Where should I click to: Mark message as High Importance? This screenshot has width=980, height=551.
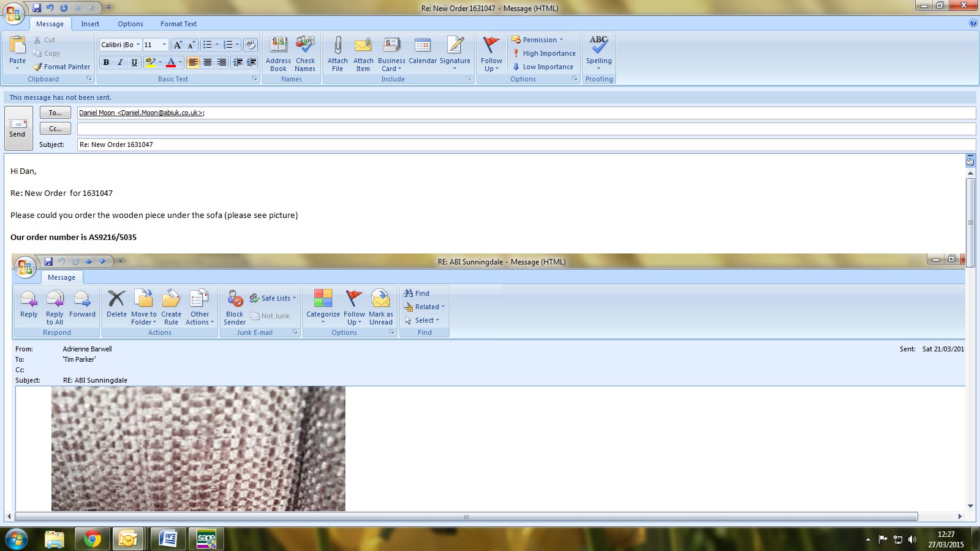point(544,53)
